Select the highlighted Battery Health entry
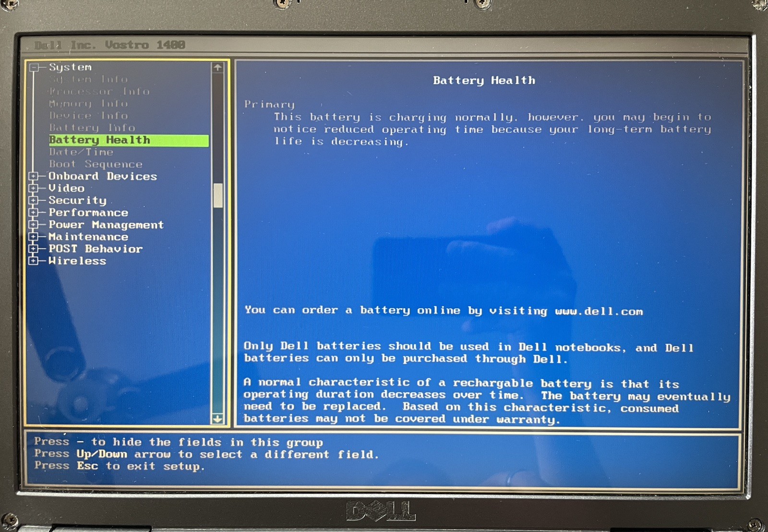768x532 pixels. (x=129, y=140)
